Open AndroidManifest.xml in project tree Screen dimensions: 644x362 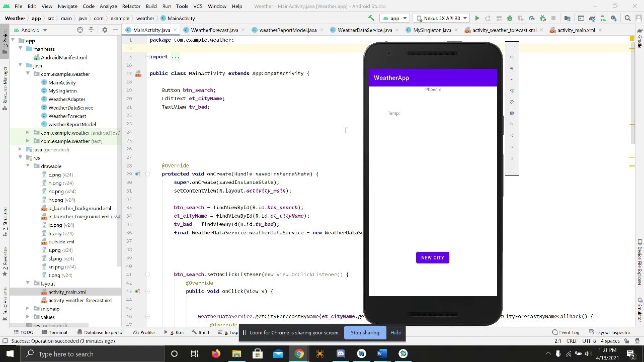tap(64, 57)
